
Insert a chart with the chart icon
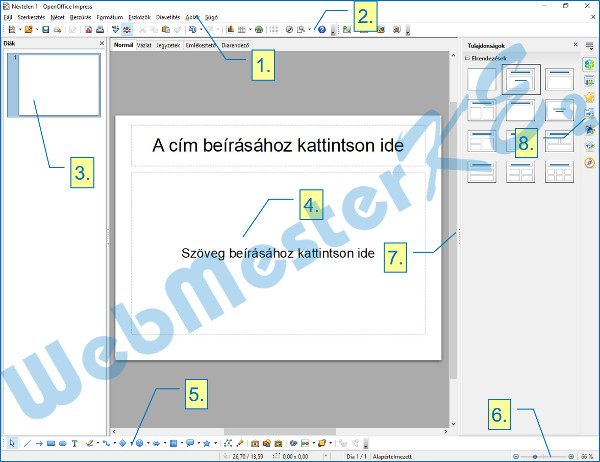point(230,29)
